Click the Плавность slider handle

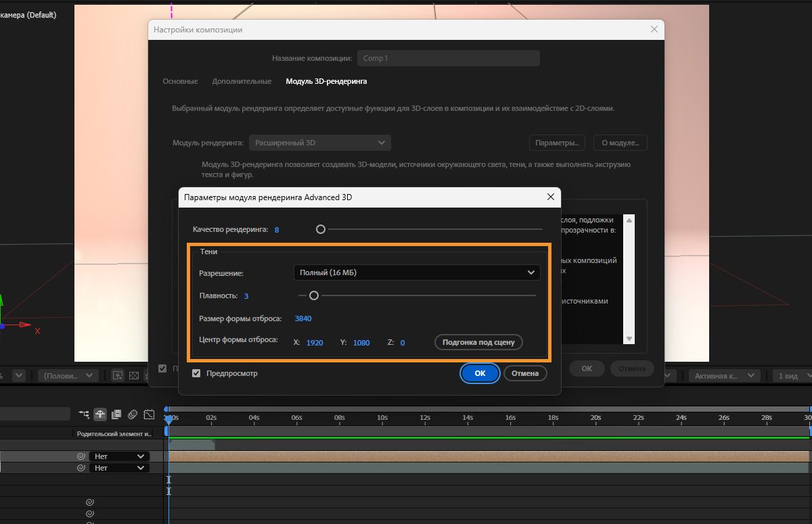pyautogui.click(x=314, y=295)
